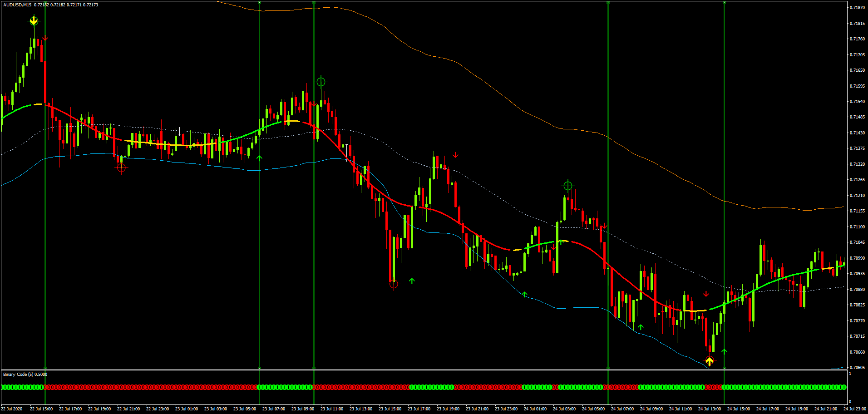The width and height of the screenshot is (868, 414).
Task: Click the red down arrow above the 24 Jul 13:00 candles
Action: pos(705,293)
